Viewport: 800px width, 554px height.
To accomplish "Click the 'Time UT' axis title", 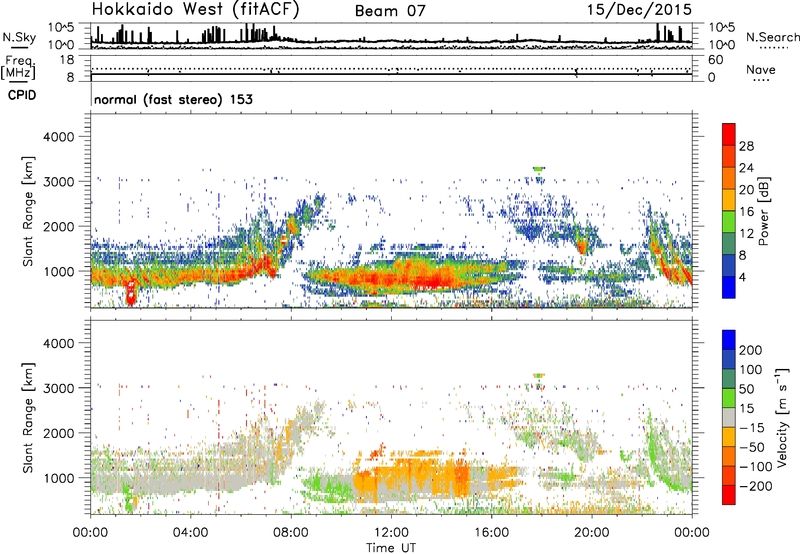I will 391,548.
